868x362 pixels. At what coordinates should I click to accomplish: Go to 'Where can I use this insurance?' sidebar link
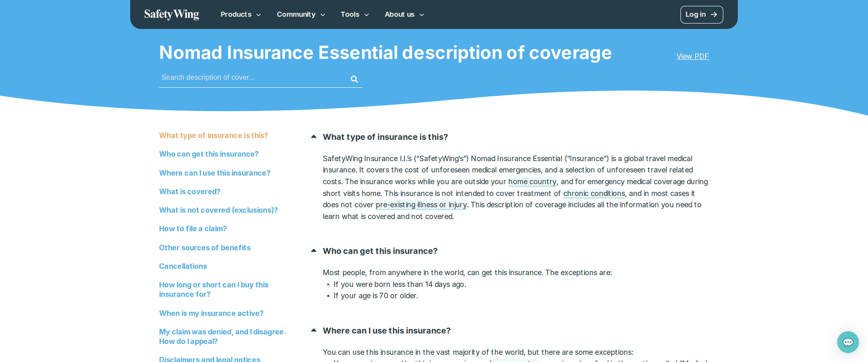click(215, 173)
